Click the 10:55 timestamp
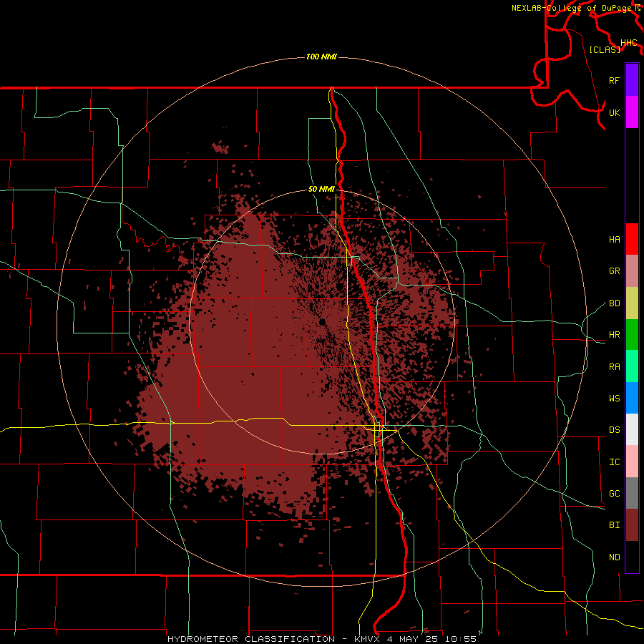The width and height of the screenshot is (644, 644). (460, 639)
